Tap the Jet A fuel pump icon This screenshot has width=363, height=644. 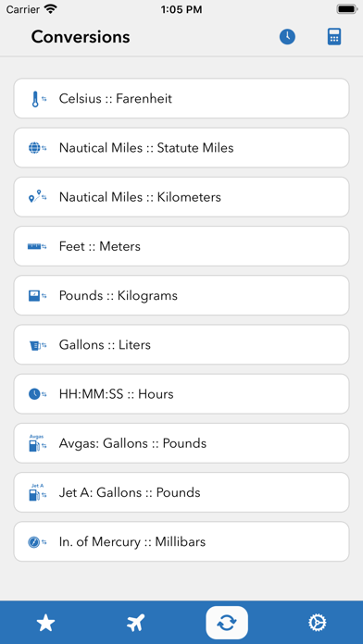click(37, 492)
